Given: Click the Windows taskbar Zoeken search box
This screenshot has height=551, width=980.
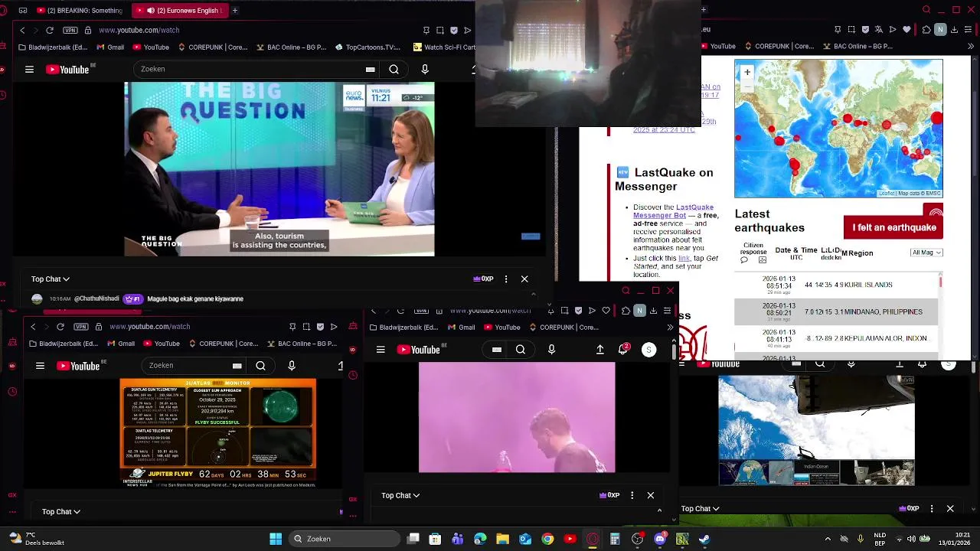Looking at the screenshot, I should [345, 539].
